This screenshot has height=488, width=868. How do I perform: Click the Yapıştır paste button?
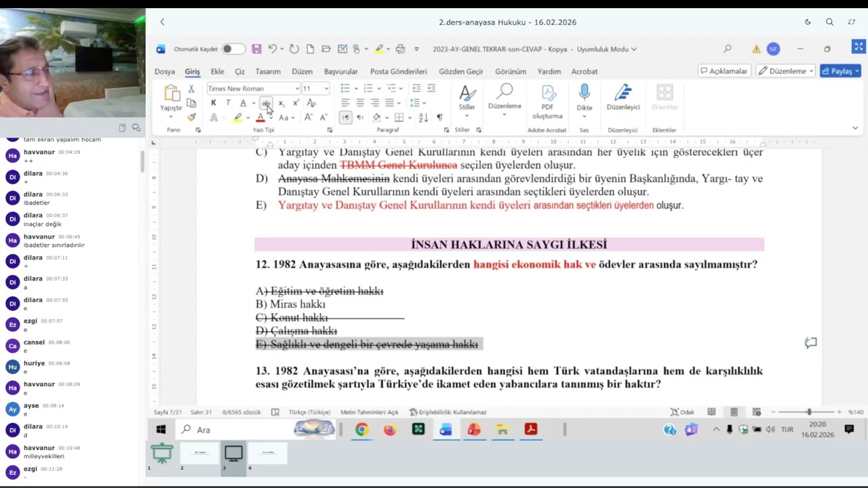171,100
